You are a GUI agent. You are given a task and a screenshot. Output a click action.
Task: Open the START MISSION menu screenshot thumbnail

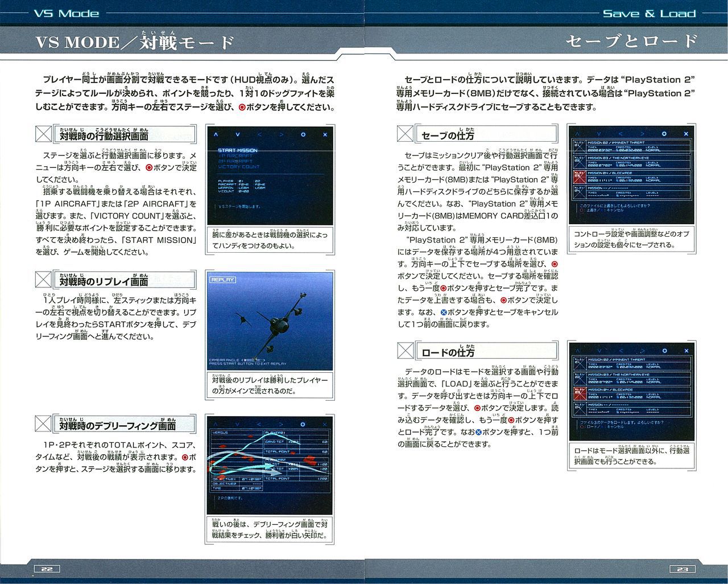click(x=270, y=175)
